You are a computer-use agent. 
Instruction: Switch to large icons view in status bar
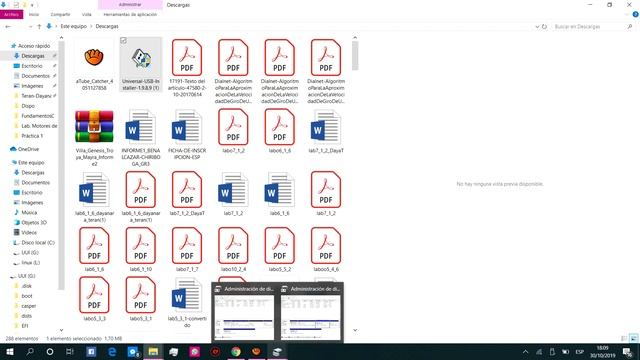(633, 338)
